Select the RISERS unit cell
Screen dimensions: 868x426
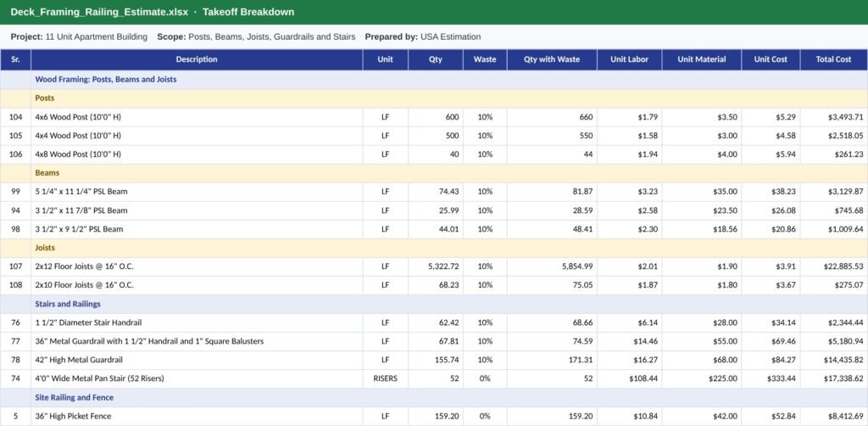(x=386, y=379)
